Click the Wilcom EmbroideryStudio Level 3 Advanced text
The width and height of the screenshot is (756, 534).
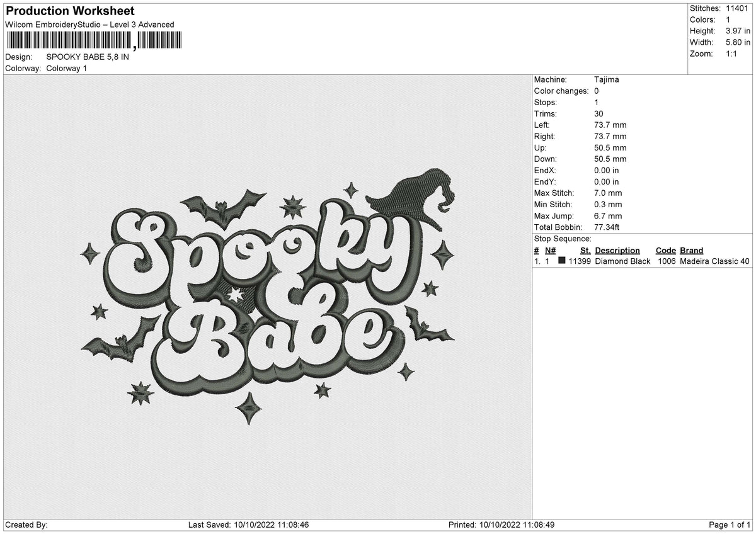[89, 25]
